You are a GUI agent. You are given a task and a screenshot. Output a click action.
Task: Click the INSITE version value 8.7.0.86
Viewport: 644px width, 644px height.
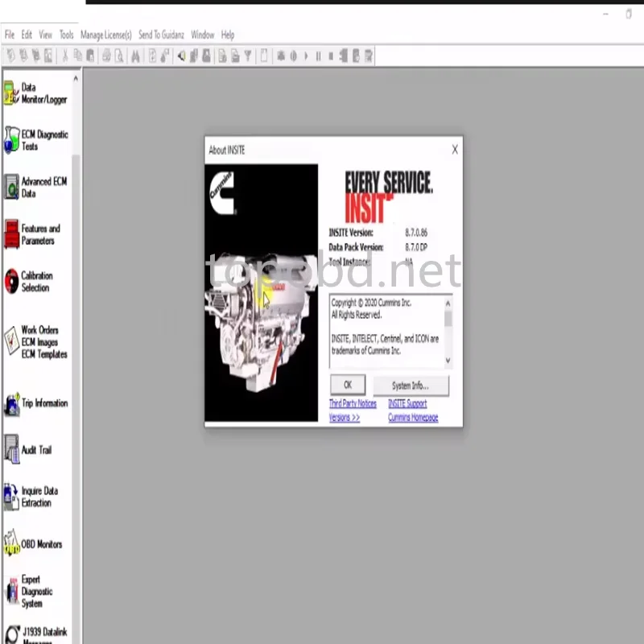[416, 233]
